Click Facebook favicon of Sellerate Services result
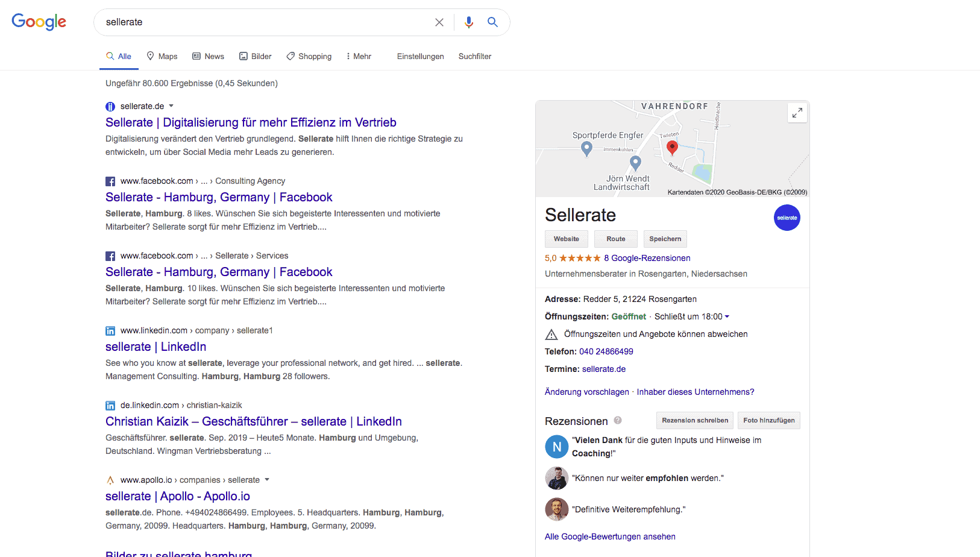Viewport: 980px width, 557px height. 110,256
